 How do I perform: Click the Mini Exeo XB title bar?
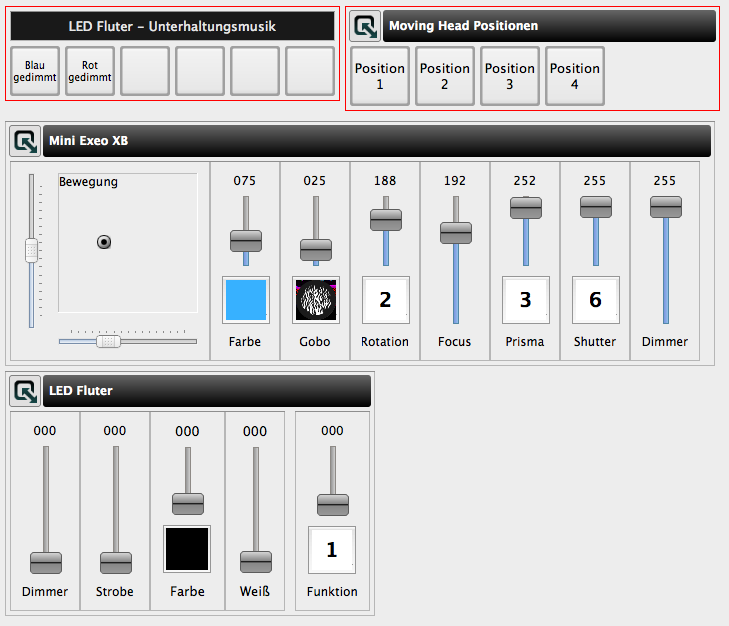click(377, 141)
